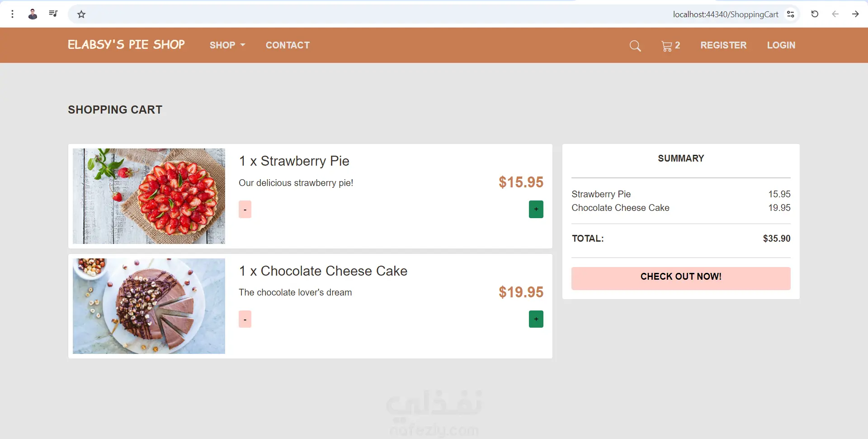
Task: Go forward with browser arrow
Action: pyautogui.click(x=855, y=14)
